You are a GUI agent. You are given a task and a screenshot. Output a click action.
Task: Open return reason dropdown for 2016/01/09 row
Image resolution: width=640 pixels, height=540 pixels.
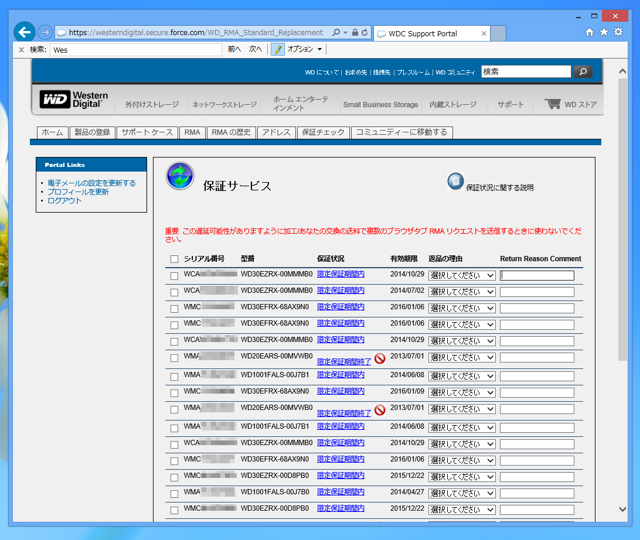[x=462, y=393]
